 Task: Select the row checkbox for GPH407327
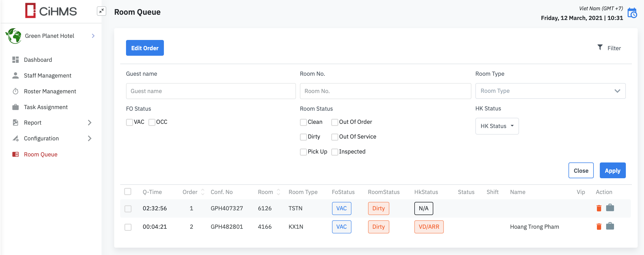coord(128,209)
